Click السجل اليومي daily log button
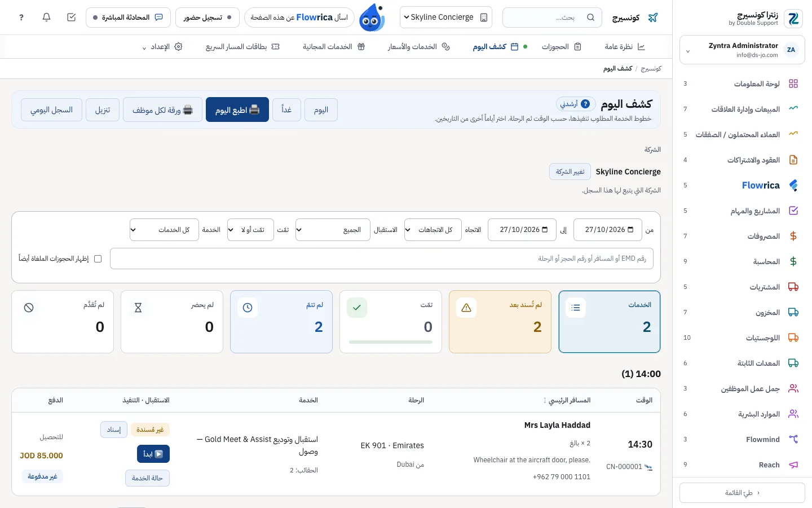 click(x=52, y=110)
